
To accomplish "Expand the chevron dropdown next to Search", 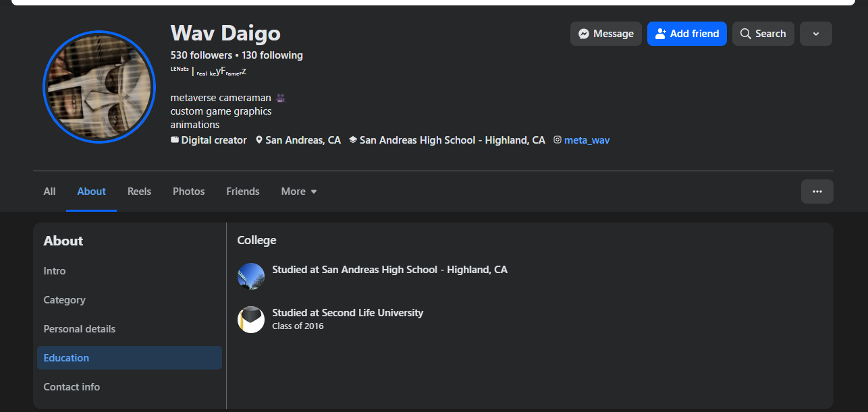I will [815, 34].
